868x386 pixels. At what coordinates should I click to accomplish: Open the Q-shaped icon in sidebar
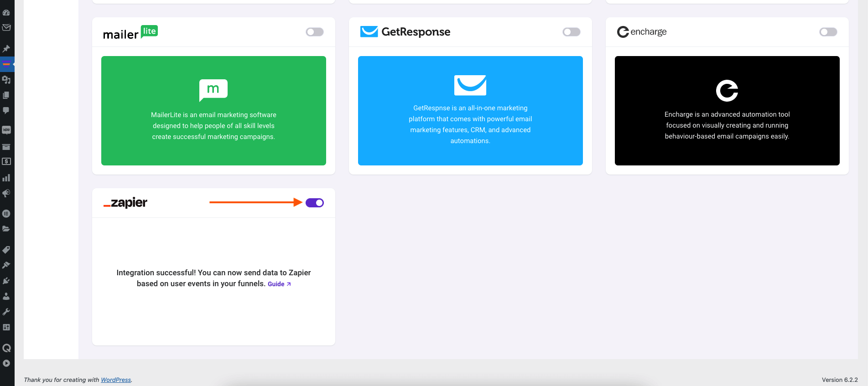6,348
